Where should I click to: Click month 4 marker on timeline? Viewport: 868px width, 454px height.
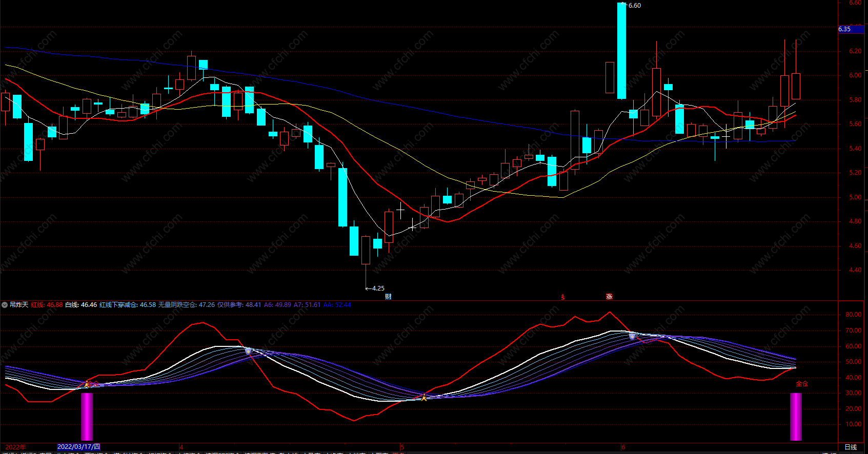tap(181, 447)
